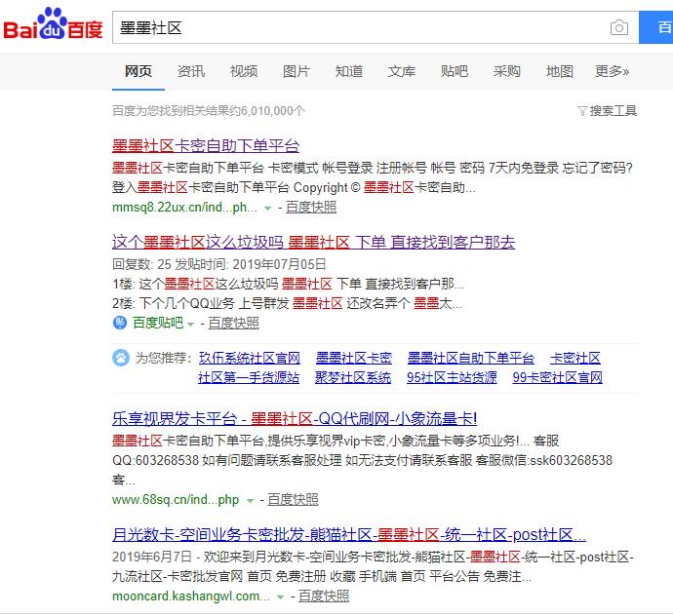The height and width of the screenshot is (616, 673).
Task: Open 百度快照 for the 百度贴吧 result
Action: point(233,323)
